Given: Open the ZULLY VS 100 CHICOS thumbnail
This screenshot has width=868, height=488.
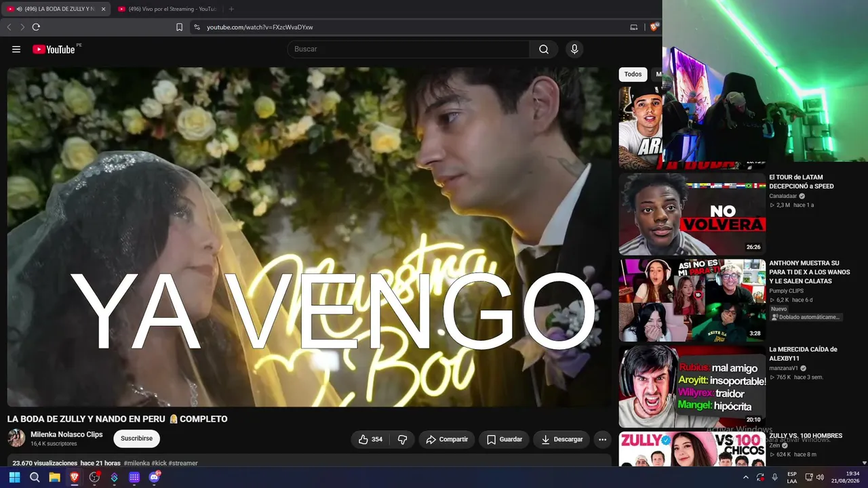Looking at the screenshot, I should click(692, 449).
